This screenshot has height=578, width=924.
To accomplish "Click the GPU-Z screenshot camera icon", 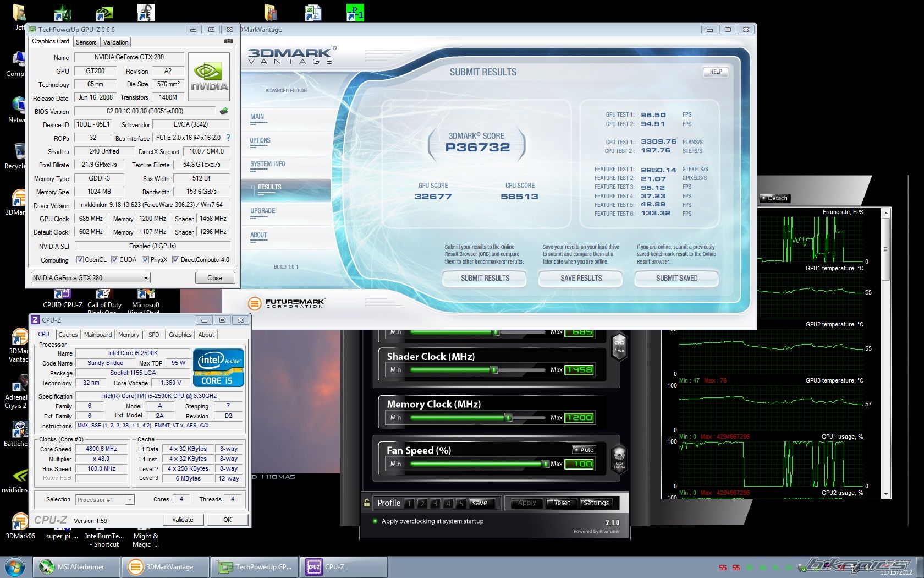I will pyautogui.click(x=229, y=41).
